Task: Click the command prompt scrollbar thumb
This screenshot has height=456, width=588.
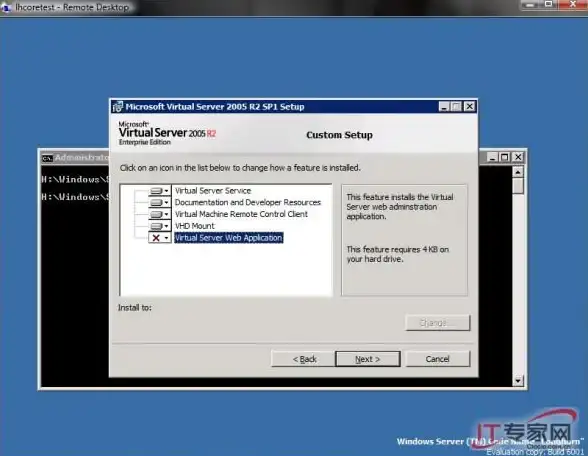Action: (518, 186)
